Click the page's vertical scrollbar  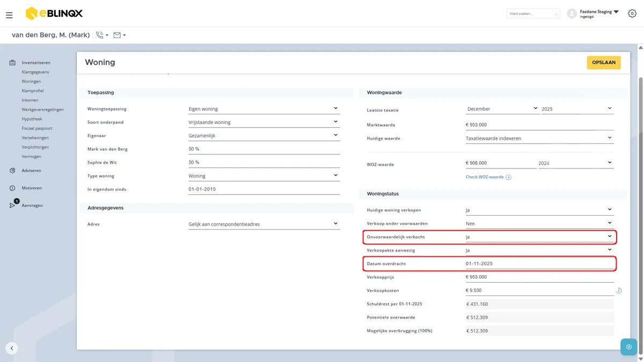tap(640, 215)
